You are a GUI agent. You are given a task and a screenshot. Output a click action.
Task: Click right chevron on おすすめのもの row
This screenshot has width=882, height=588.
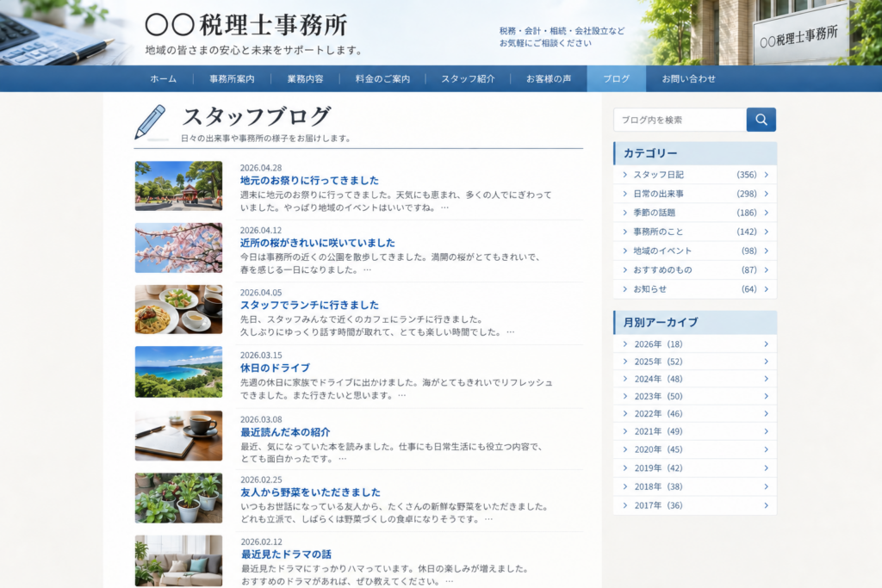766,270
